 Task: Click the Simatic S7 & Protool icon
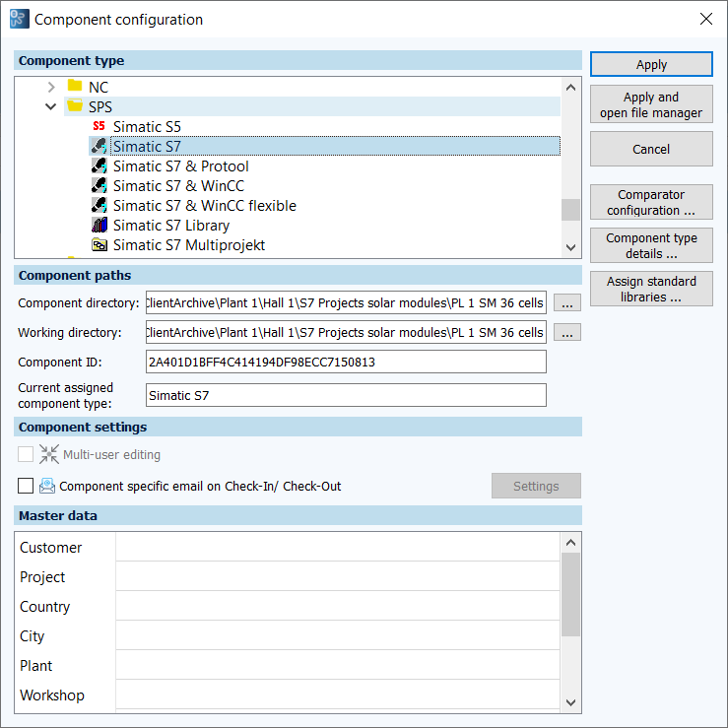(99, 165)
